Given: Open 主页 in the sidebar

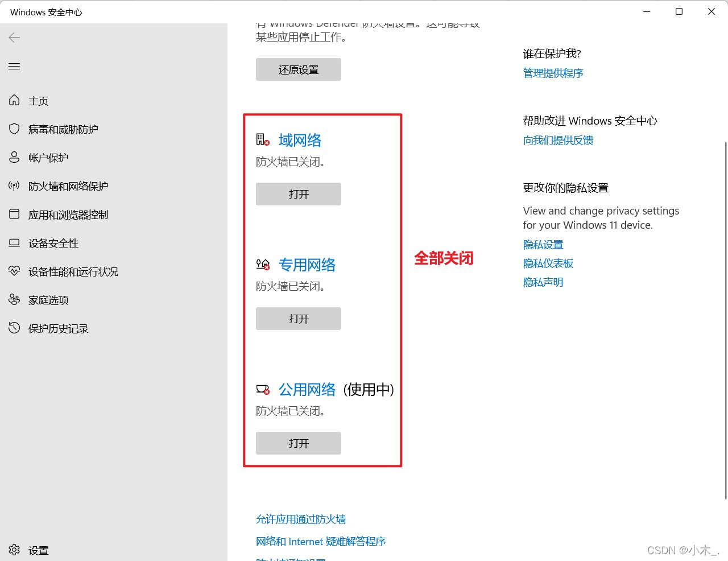Looking at the screenshot, I should pos(39,101).
